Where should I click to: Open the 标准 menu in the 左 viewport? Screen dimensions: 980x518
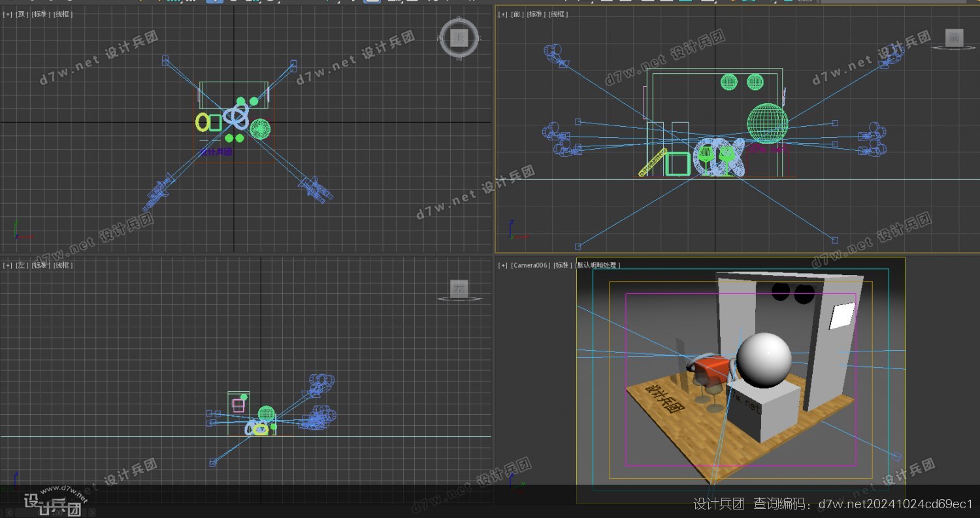[x=40, y=265]
